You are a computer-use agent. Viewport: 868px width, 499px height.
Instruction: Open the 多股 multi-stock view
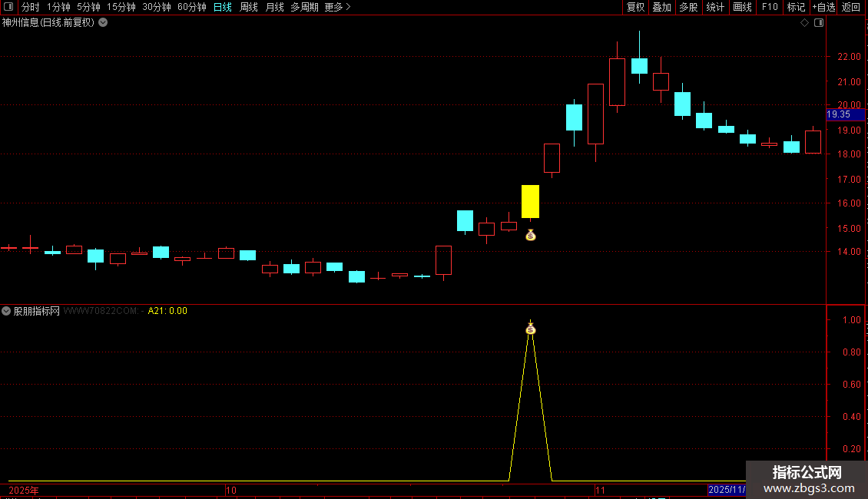click(688, 7)
